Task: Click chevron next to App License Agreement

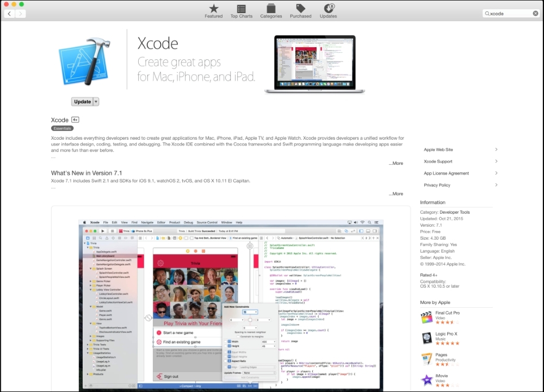Action: 496,173
